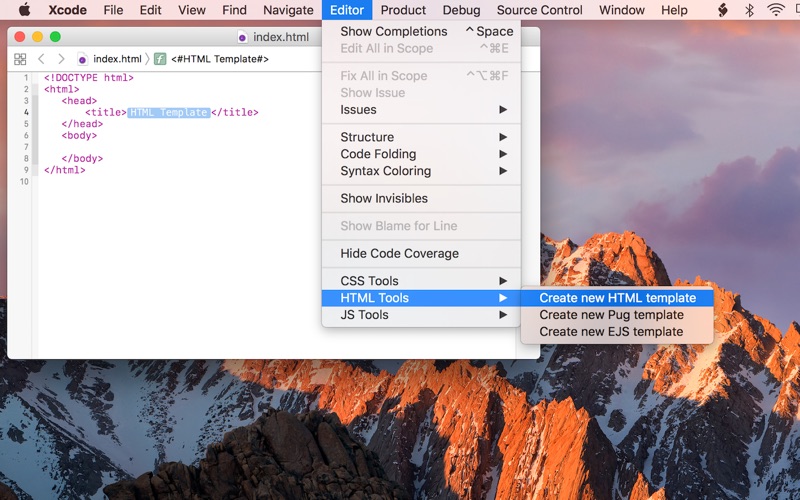Open the View menu

pos(192,10)
